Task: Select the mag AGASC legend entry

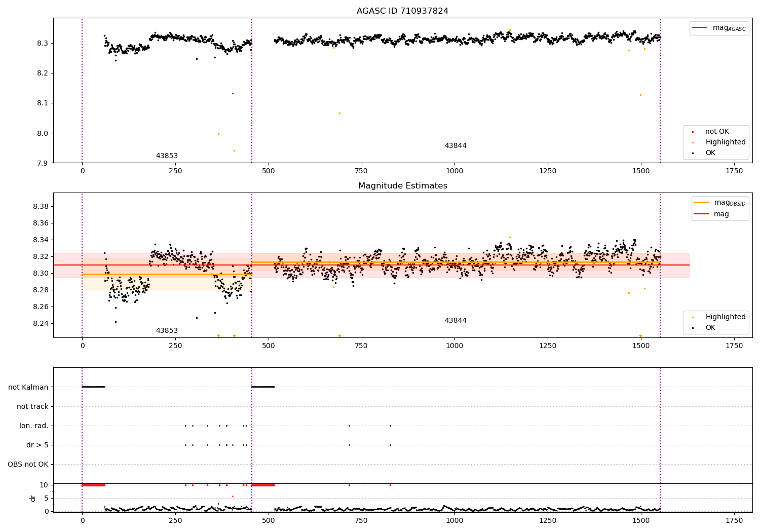Action: 719,28
